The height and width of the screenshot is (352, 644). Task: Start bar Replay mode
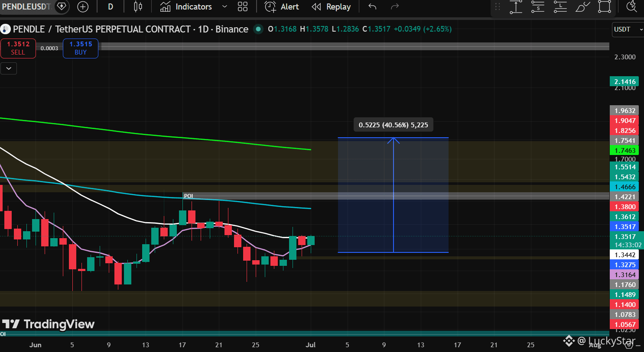pyautogui.click(x=332, y=6)
